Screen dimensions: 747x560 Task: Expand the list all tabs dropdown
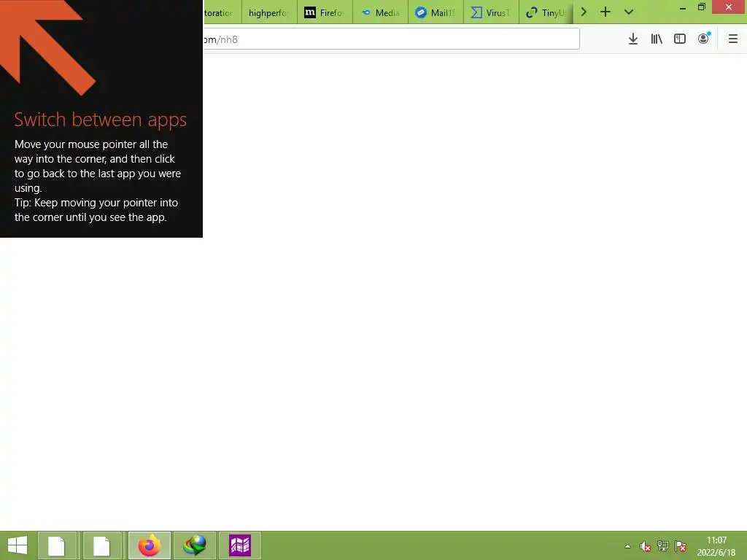click(x=629, y=12)
